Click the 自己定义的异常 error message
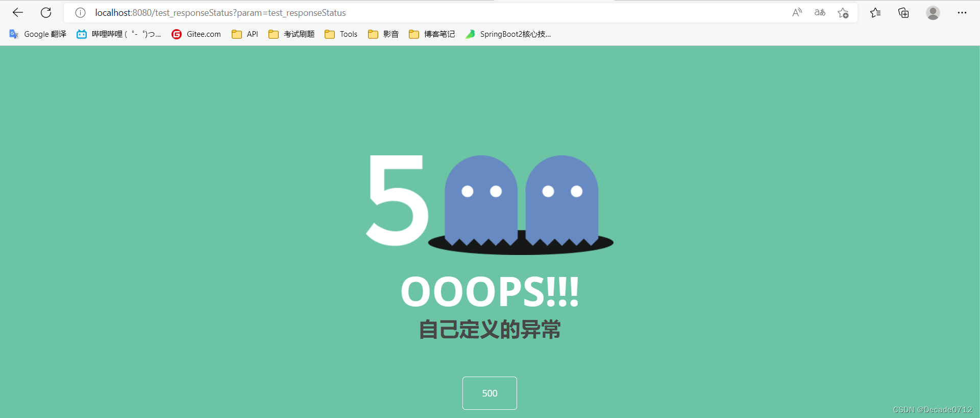This screenshot has width=980, height=418. click(490, 329)
